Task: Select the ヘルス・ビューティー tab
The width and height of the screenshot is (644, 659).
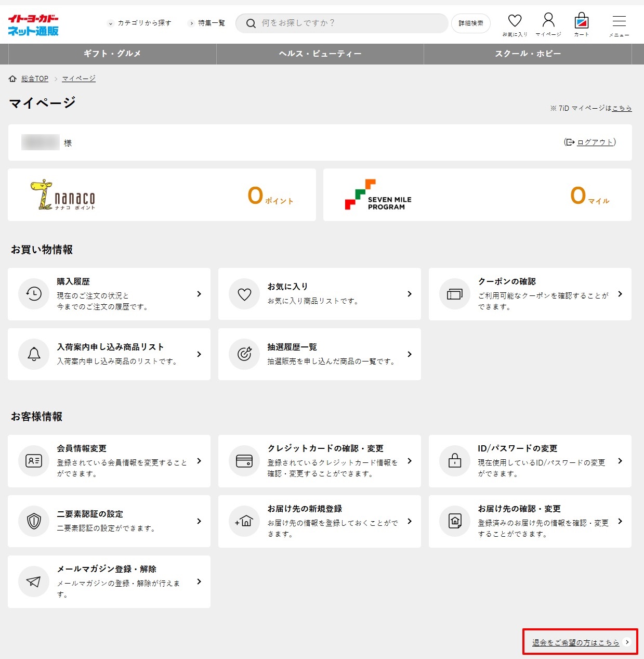Action: coord(320,54)
